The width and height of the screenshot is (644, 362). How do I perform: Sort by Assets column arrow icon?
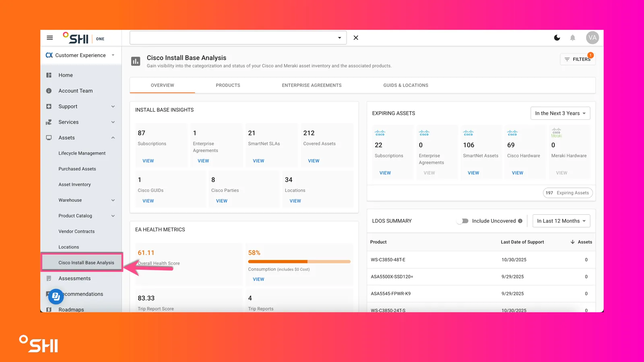pyautogui.click(x=572, y=242)
